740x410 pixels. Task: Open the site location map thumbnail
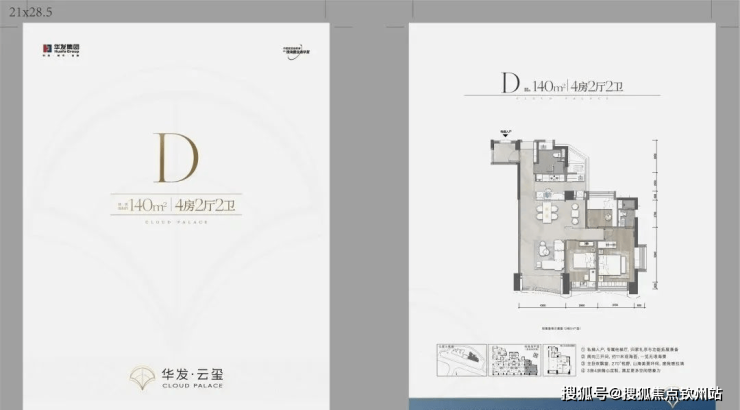pyautogui.click(x=461, y=360)
